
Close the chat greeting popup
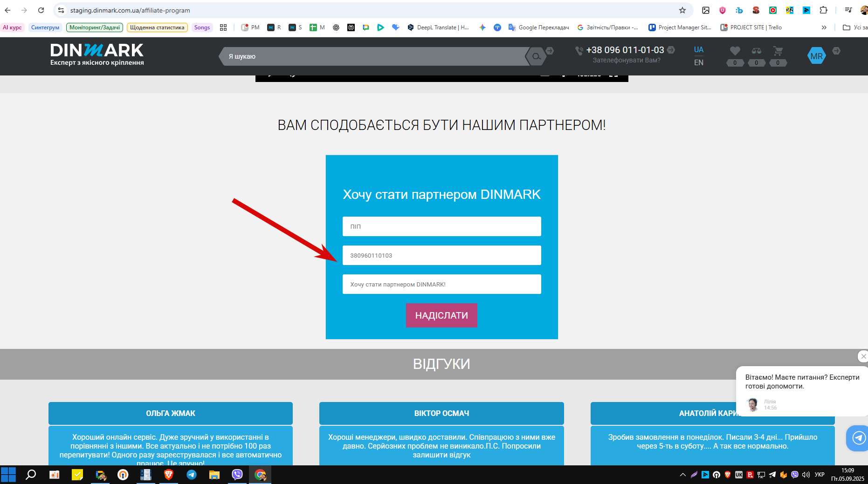[863, 356]
